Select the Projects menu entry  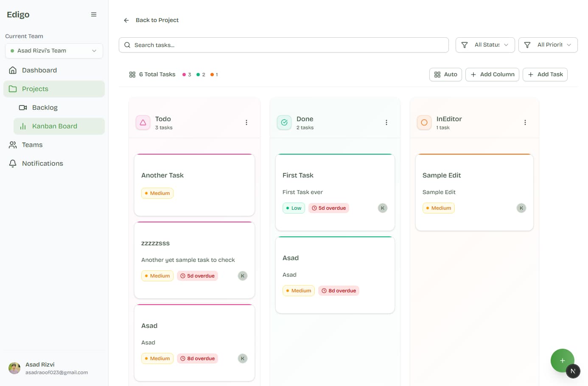36,89
